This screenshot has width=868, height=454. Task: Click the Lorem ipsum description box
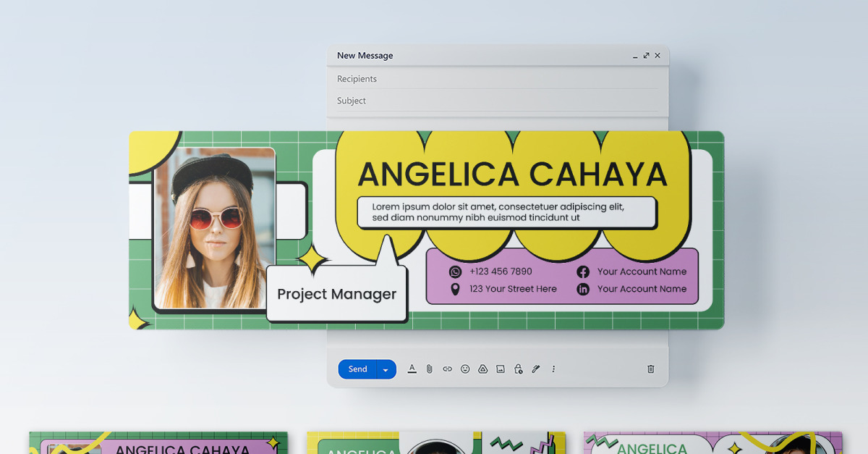(506, 212)
